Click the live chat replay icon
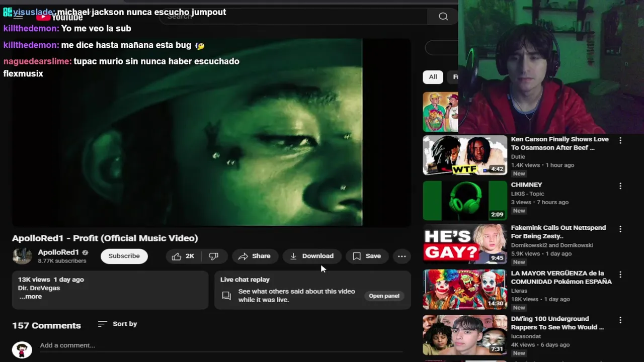Image resolution: width=644 pixels, height=362 pixels. [226, 296]
